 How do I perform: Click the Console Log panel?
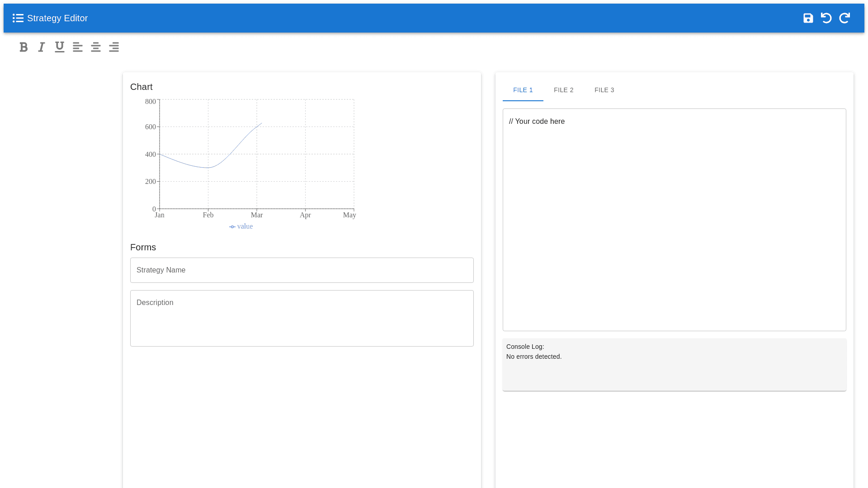674,365
